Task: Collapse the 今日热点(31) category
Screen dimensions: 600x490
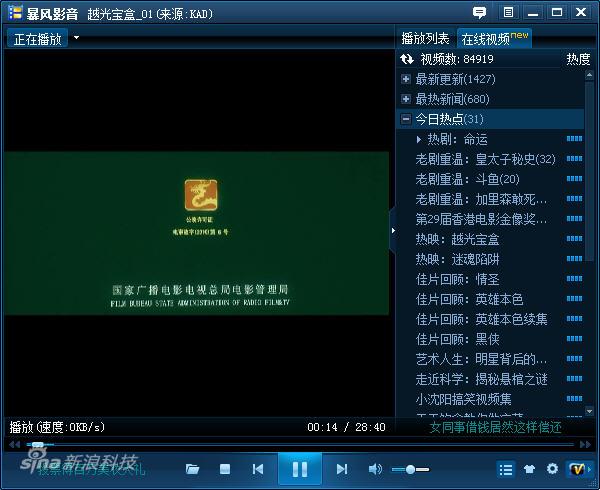Action: (x=406, y=119)
